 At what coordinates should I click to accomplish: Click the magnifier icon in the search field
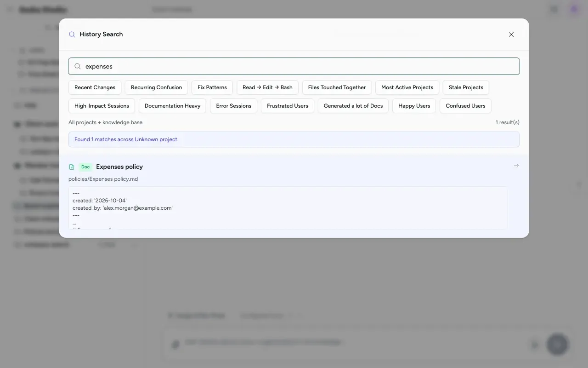78,66
